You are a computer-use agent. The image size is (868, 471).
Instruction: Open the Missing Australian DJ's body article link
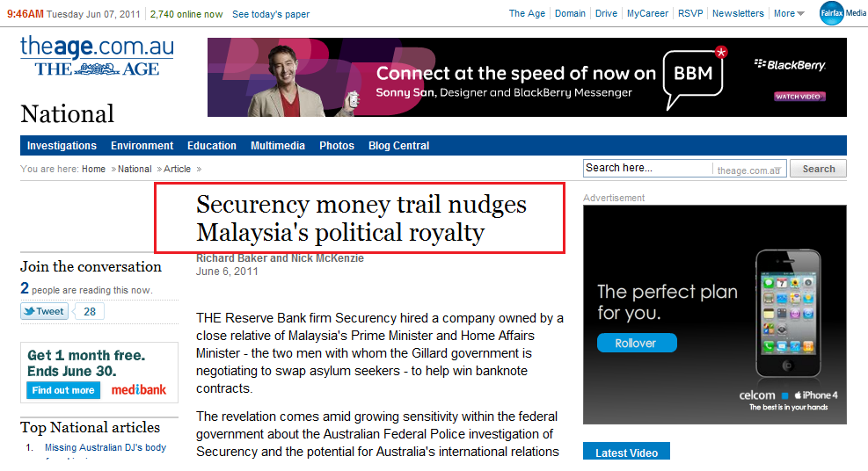click(106, 447)
